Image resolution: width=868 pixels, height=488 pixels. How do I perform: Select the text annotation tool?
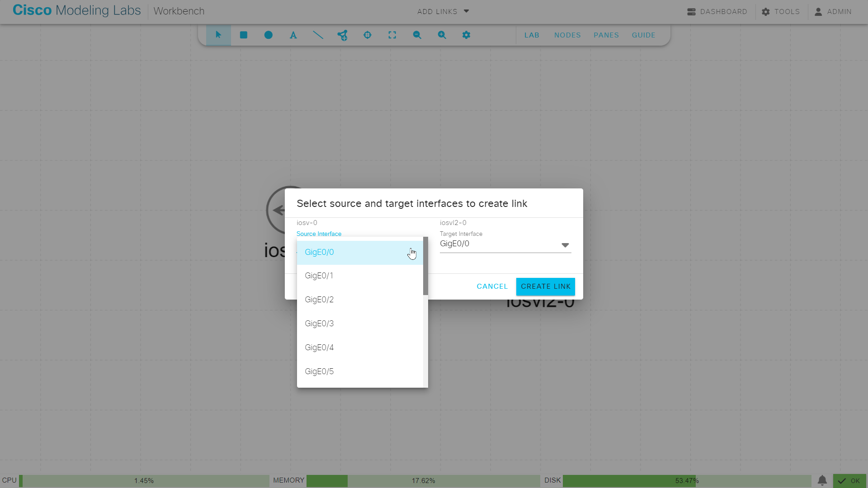point(293,35)
